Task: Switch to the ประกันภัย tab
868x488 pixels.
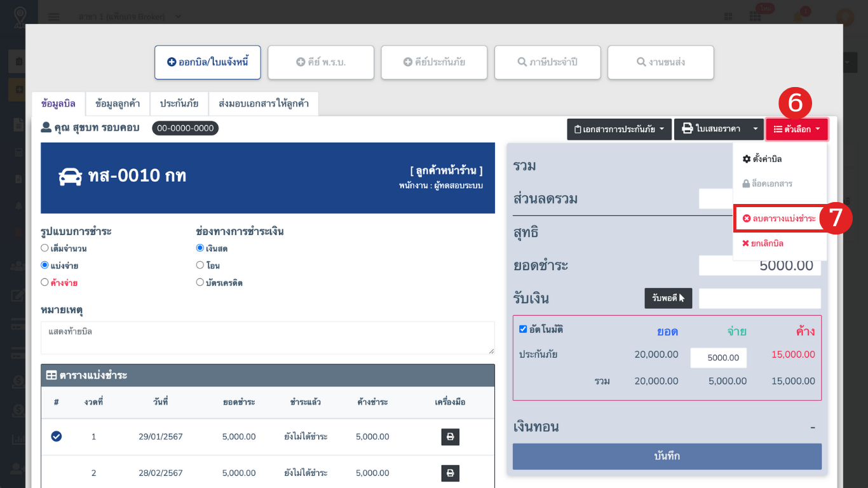Action: 179,104
